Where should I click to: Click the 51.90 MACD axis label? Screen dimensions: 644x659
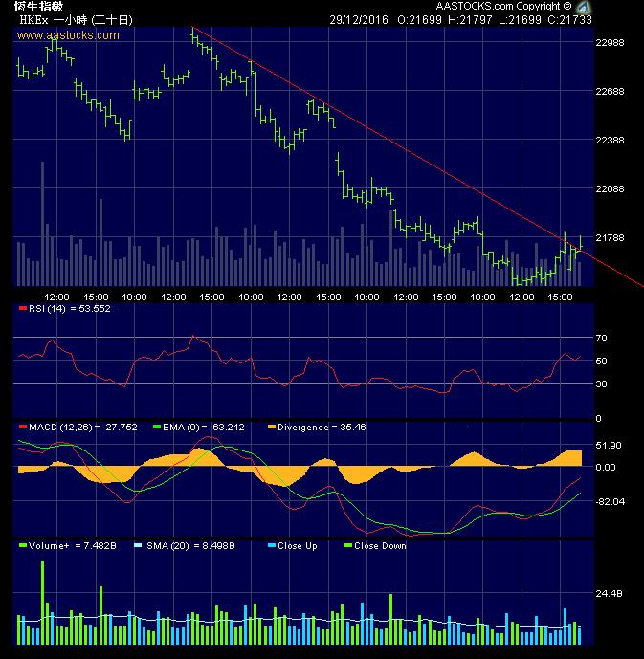pos(609,446)
